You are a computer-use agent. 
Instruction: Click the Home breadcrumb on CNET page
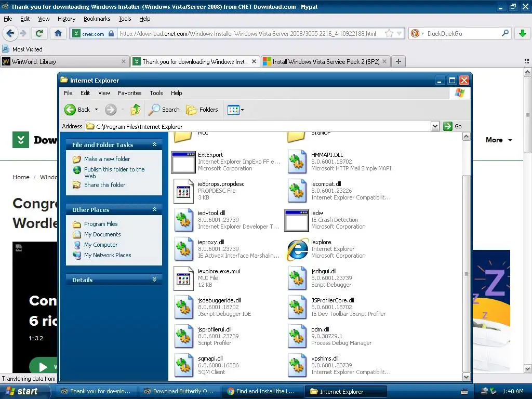pyautogui.click(x=21, y=177)
